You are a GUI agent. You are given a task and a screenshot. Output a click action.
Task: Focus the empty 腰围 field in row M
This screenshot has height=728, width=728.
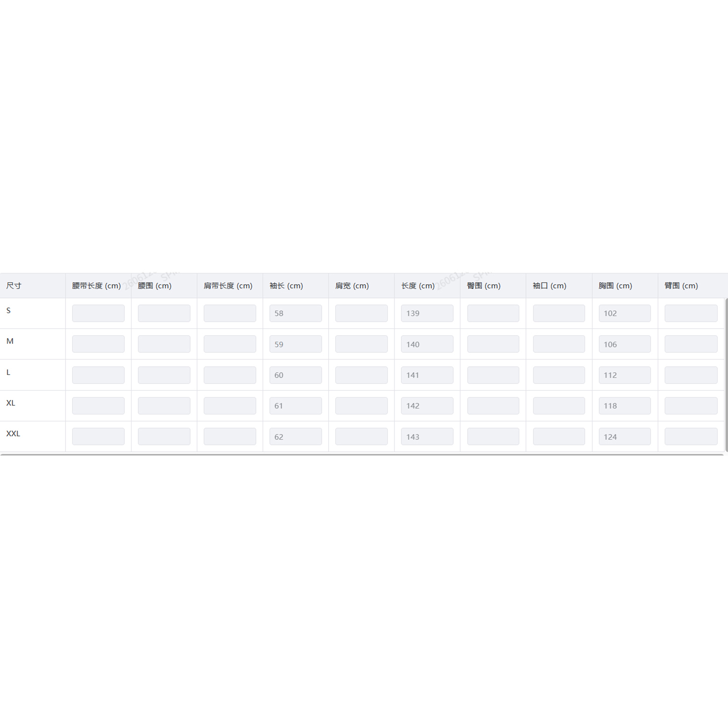pos(164,344)
